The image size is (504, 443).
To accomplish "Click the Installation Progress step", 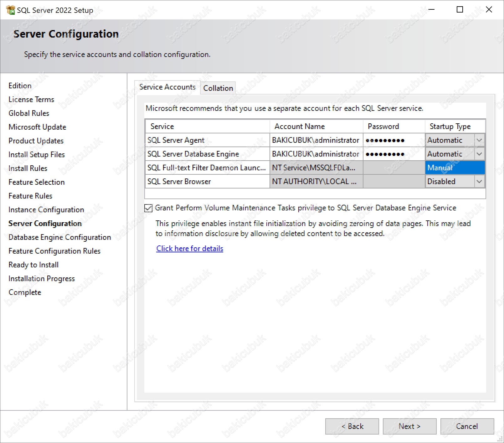I will tap(42, 279).
